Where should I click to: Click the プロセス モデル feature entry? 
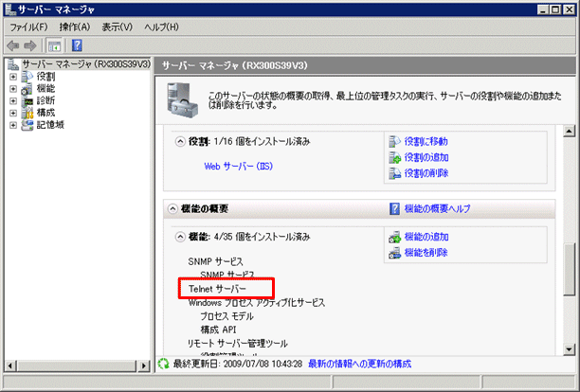tap(227, 316)
